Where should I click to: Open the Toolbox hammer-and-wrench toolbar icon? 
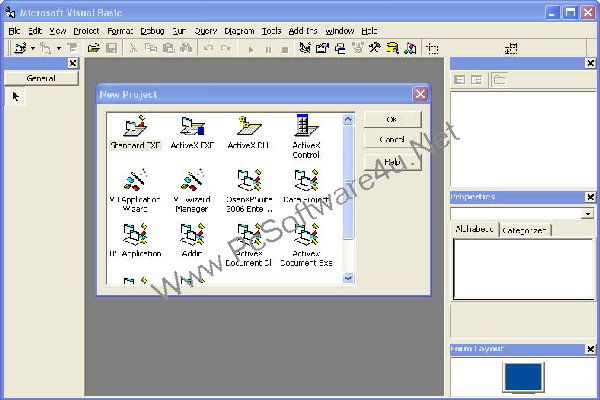coord(375,48)
